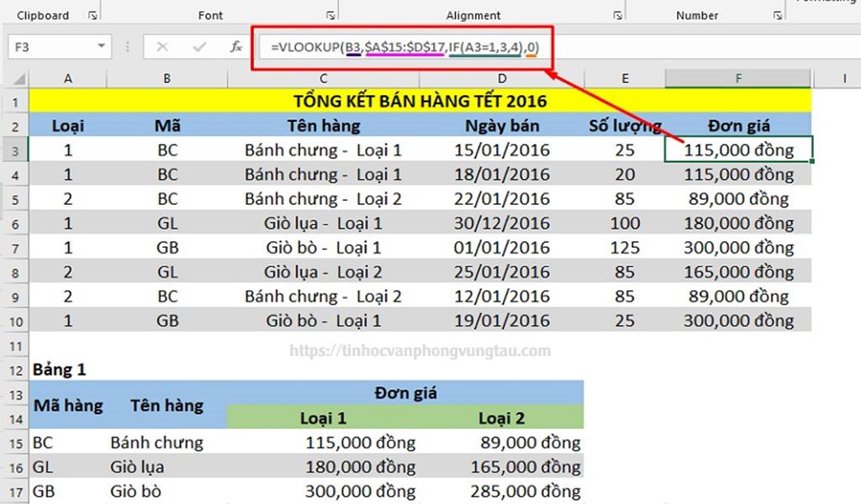The image size is (861, 504).
Task: Select column B header
Action: coord(167,79)
